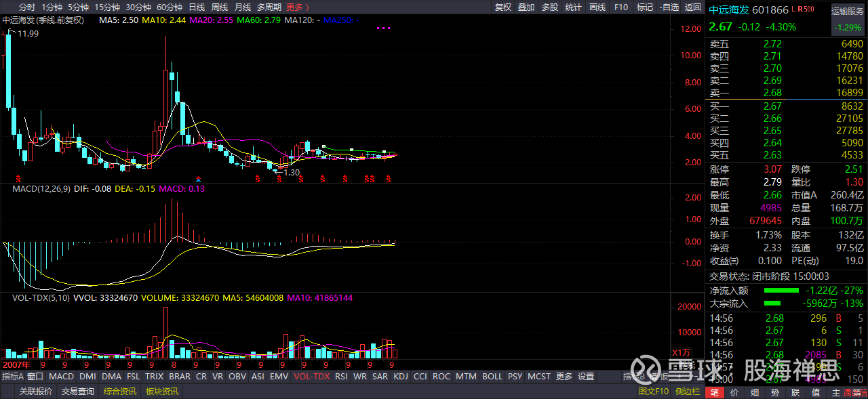Select the KDJ indicator tab
Viewport: 868px width, 399px height.
point(401,377)
